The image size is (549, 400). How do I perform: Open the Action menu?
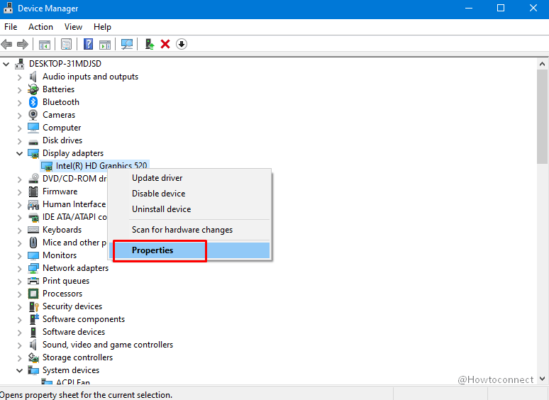(x=41, y=27)
